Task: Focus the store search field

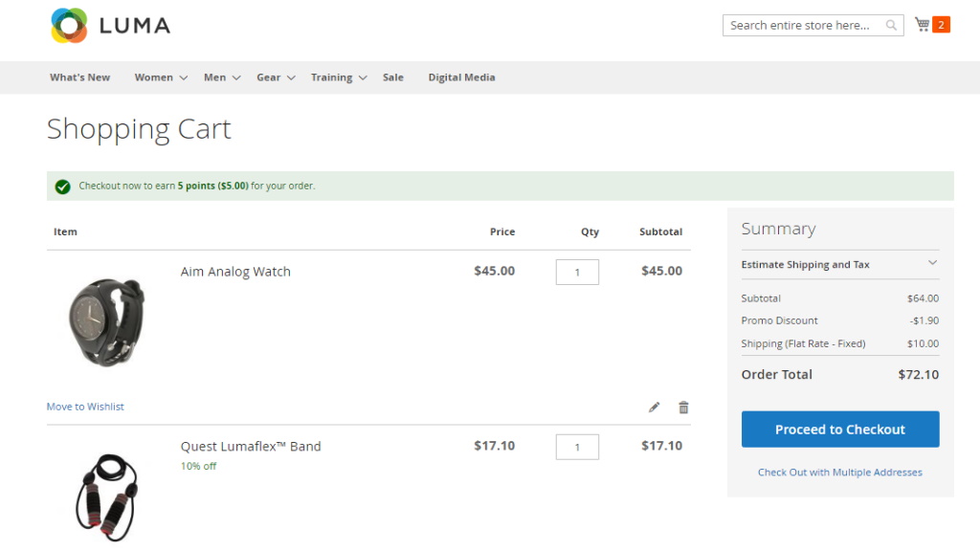Action: click(813, 25)
